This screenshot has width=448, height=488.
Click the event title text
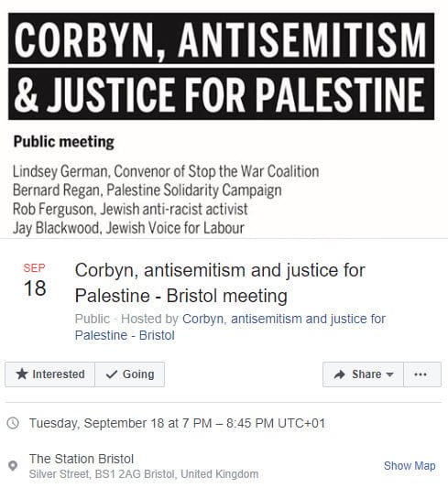point(220,283)
